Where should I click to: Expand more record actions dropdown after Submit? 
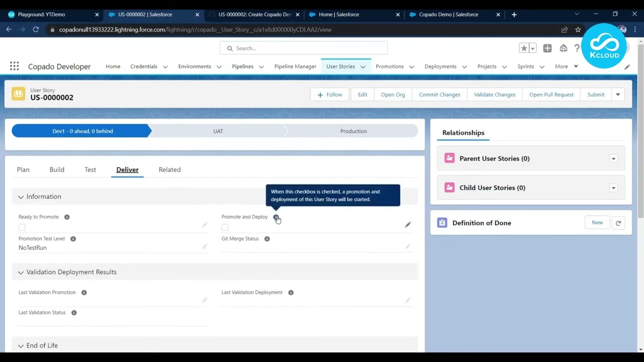click(618, 95)
